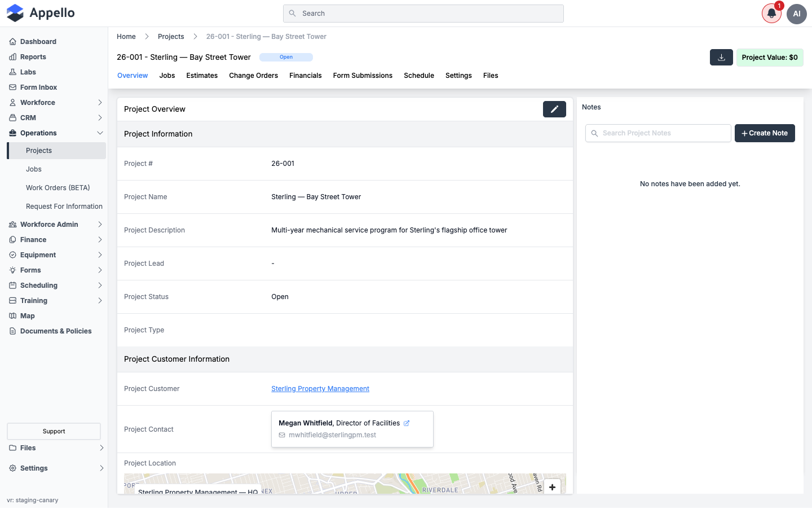Click the Home breadcrumb
The width and height of the screenshot is (812, 518).
126,37
